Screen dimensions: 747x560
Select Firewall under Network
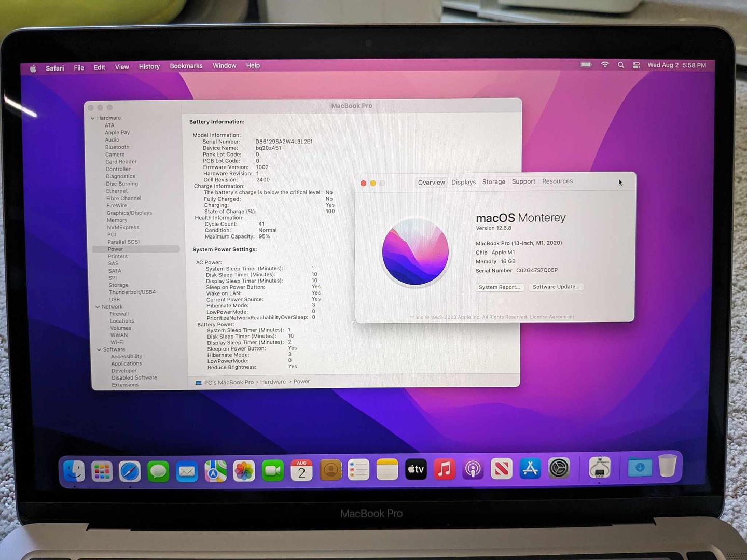(x=119, y=314)
